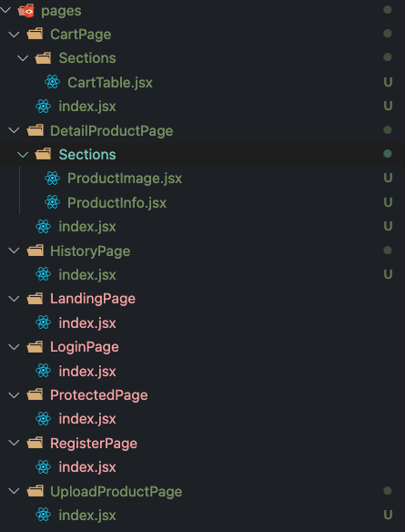Viewport: 405px width, 532px height.
Task: Select the Sections folder under CartPage
Action: [87, 58]
